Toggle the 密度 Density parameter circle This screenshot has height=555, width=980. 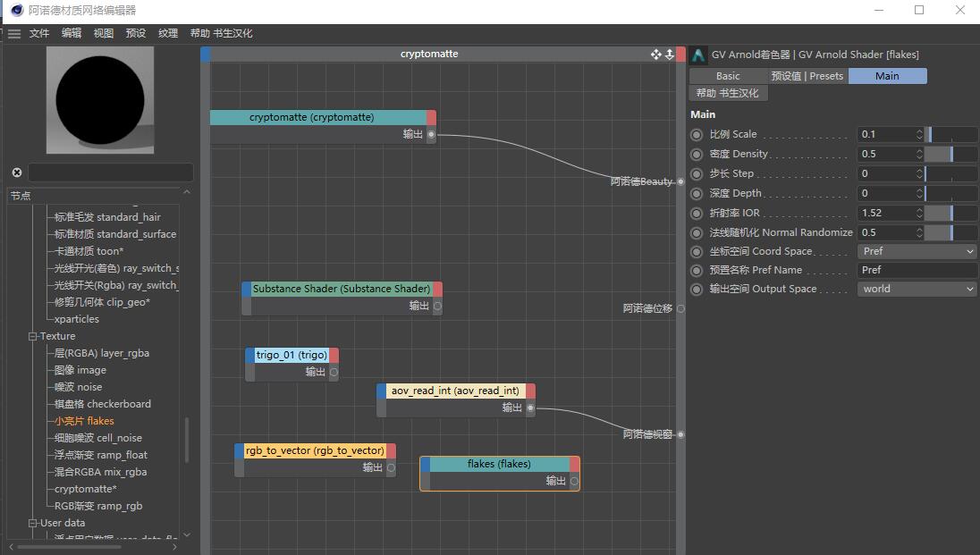click(697, 155)
